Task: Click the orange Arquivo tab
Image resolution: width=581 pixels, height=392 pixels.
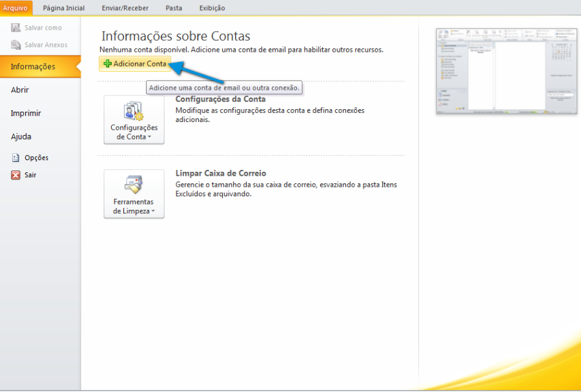Action: click(15, 8)
